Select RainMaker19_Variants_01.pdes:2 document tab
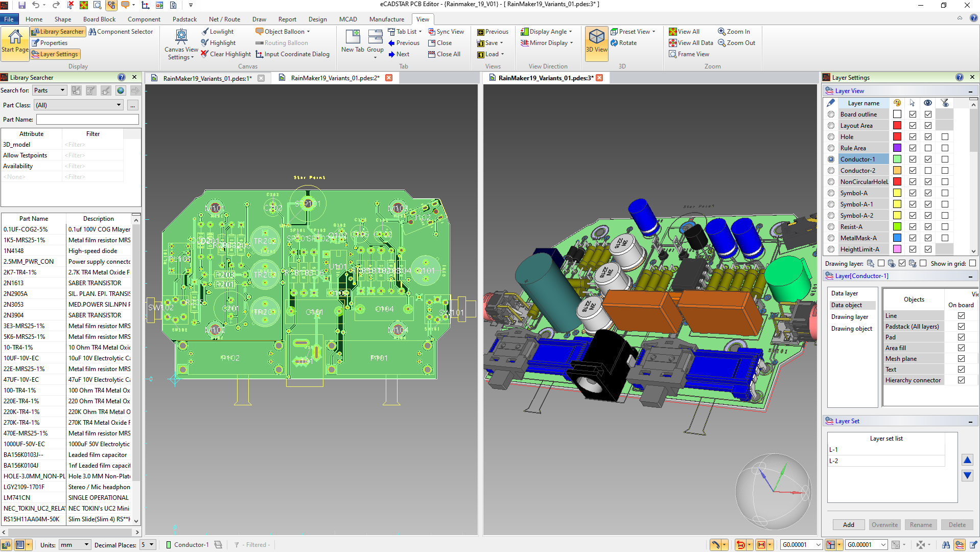This screenshot has height=552, width=980. [335, 78]
